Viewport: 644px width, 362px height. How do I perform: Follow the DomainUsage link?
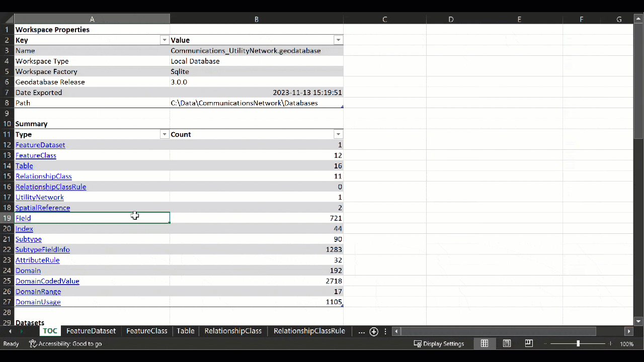pos(38,302)
